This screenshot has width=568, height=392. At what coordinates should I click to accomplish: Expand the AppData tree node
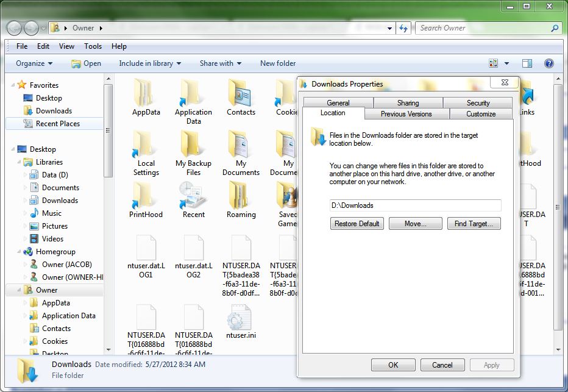[x=25, y=303]
